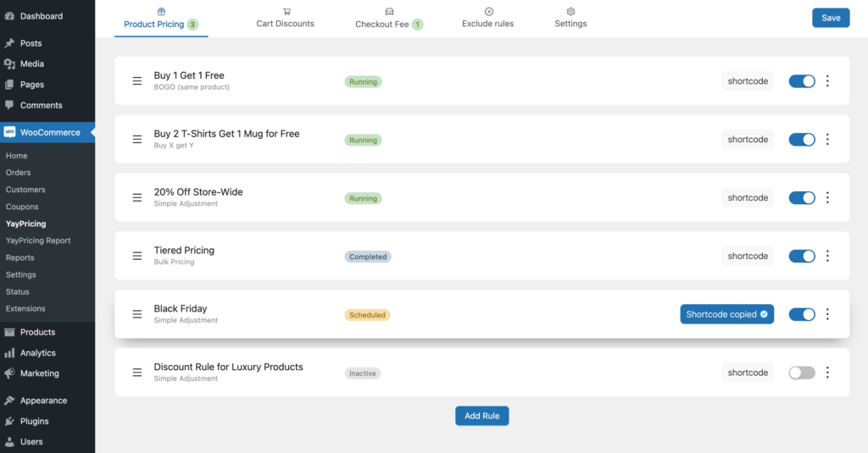868x453 pixels.
Task: Click the Exclude rules circle-x icon
Action: click(x=489, y=12)
